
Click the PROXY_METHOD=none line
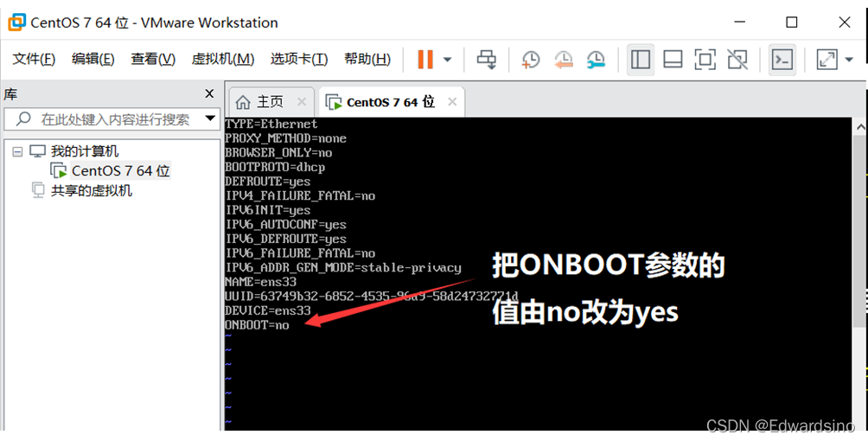point(285,138)
